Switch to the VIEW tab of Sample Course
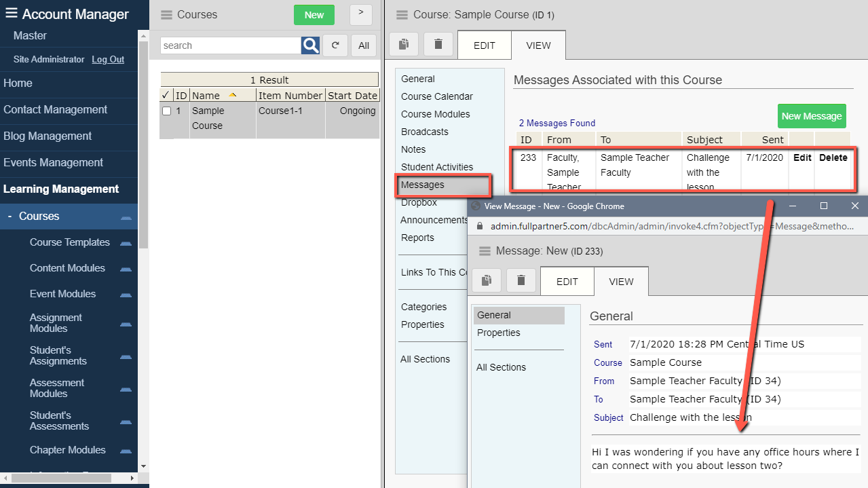The width and height of the screenshot is (868, 488). [539, 45]
